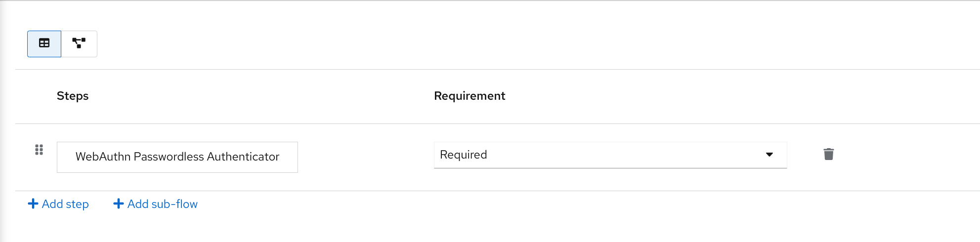This screenshot has width=980, height=242.
Task: Switch to table view
Action: [x=44, y=43]
